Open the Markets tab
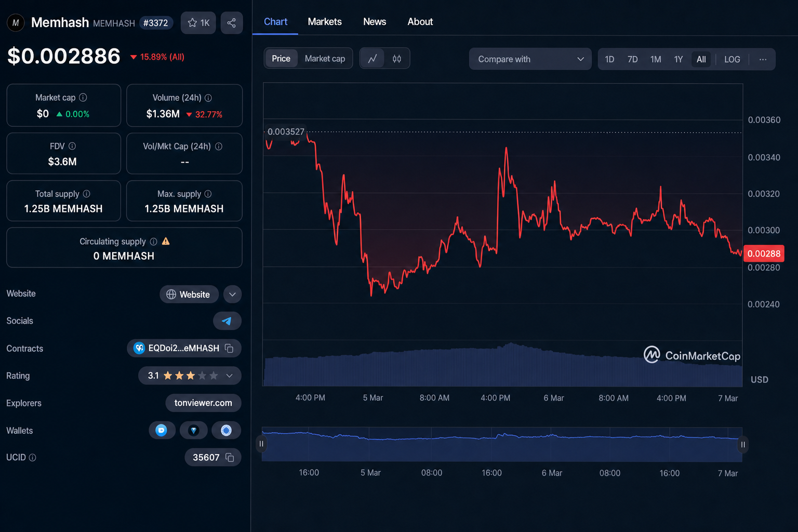 [325, 22]
